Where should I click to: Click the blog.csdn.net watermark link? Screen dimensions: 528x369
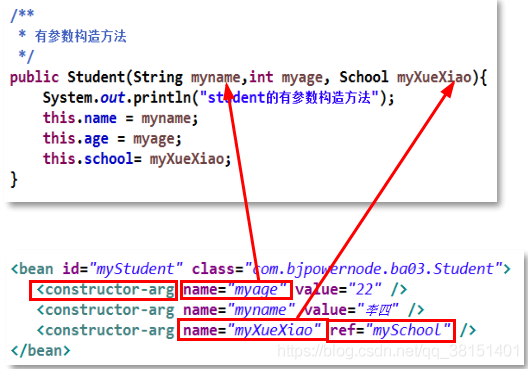tap(398, 351)
